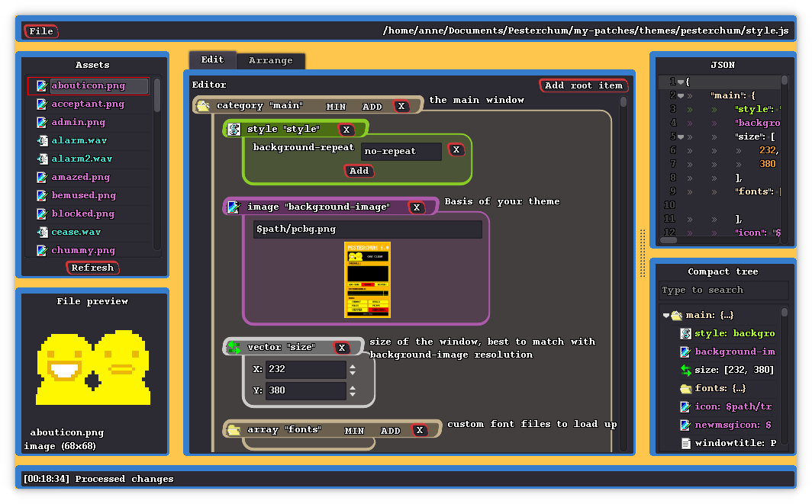The width and height of the screenshot is (812, 504).
Task: Toggle MIN on the category "main" header
Action: [x=336, y=106]
